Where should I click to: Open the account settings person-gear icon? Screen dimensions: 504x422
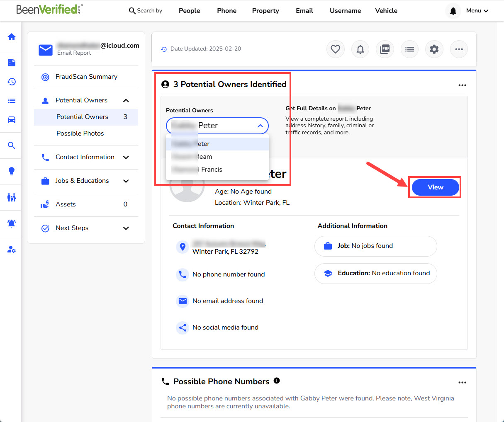[12, 250]
